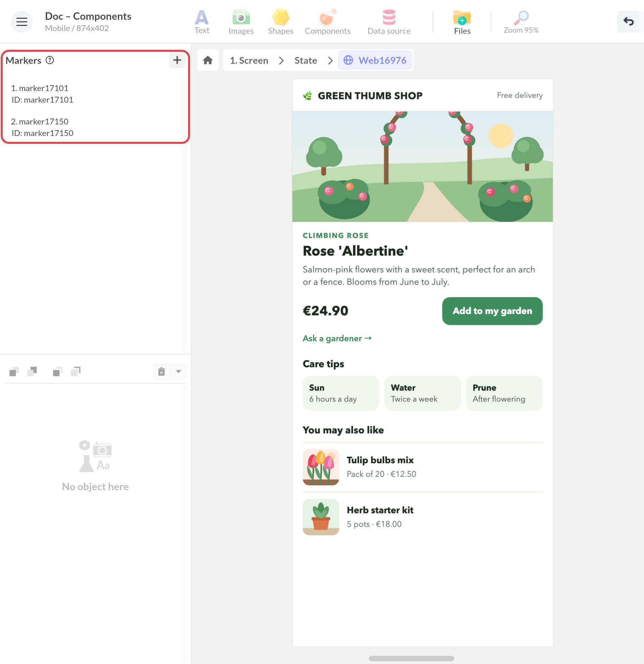Click the Doc – Components title

point(88,16)
